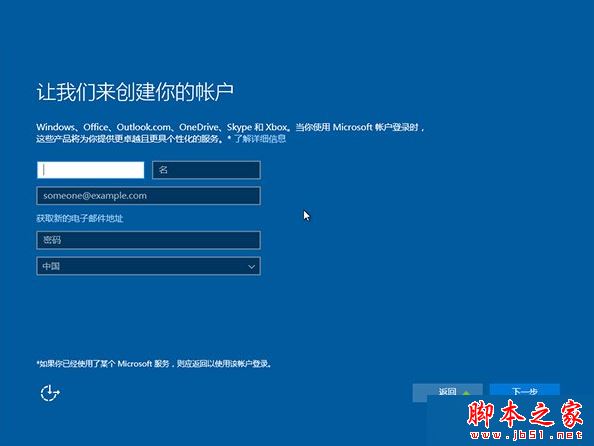
Task: Expand the country dropdown chevron arrow
Action: 251,267
